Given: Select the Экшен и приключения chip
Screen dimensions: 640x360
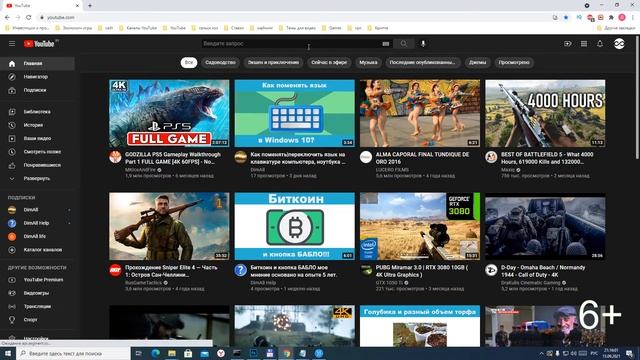Looking at the screenshot, I should click(273, 62).
